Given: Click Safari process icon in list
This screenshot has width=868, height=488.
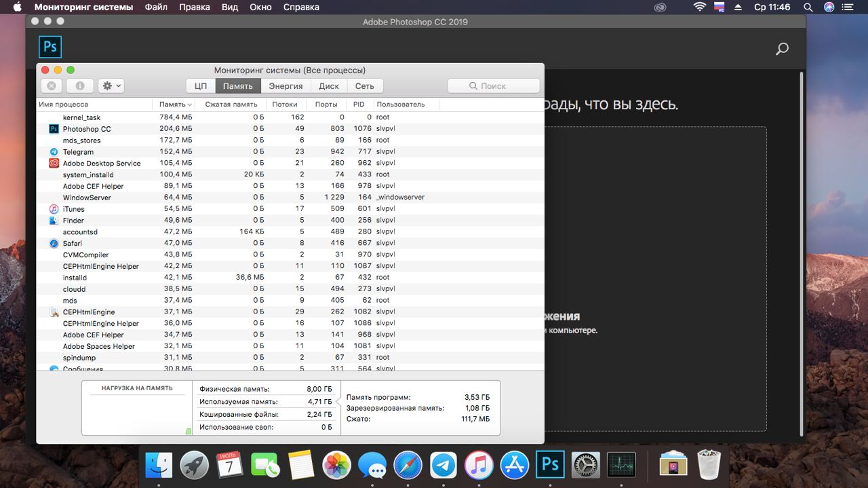Looking at the screenshot, I should (x=54, y=243).
